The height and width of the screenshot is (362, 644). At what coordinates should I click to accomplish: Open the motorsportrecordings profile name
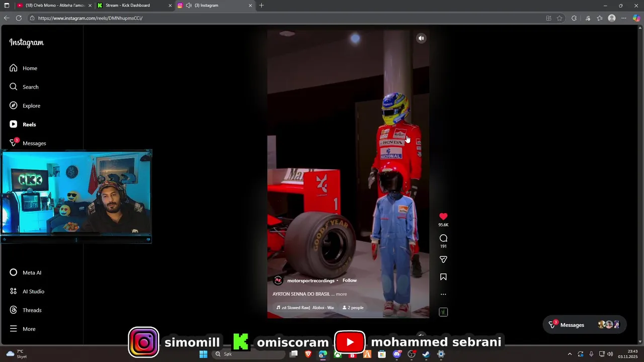pyautogui.click(x=310, y=281)
